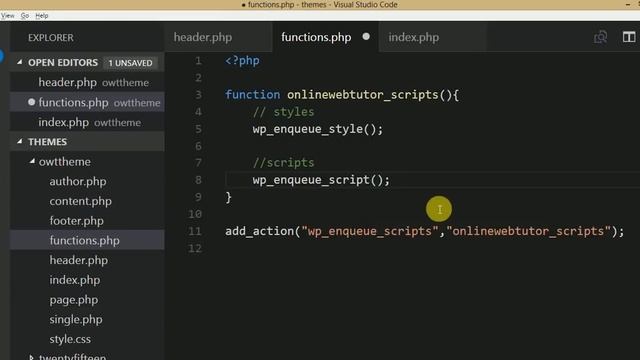This screenshot has width=640, height=360.
Task: Collapse the Themes section
Action: click(x=19, y=141)
